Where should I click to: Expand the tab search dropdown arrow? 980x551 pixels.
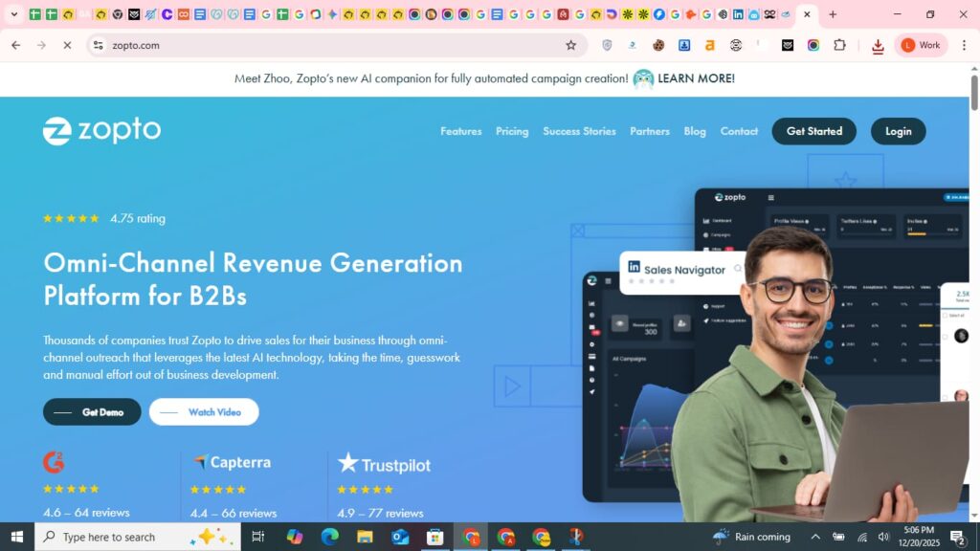coord(13,14)
